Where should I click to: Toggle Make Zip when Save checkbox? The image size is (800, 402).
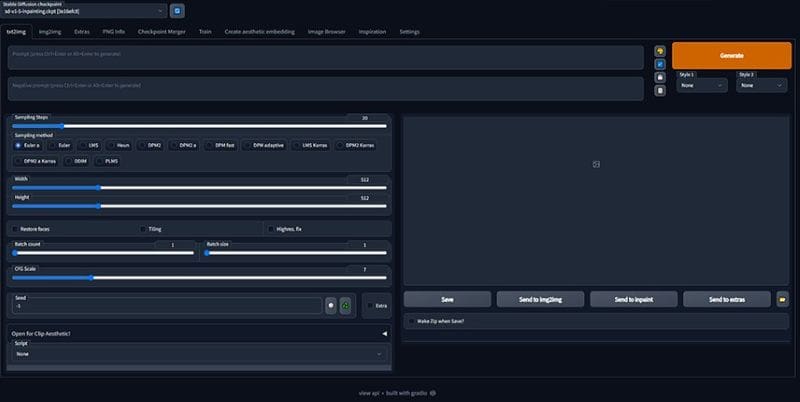click(411, 321)
